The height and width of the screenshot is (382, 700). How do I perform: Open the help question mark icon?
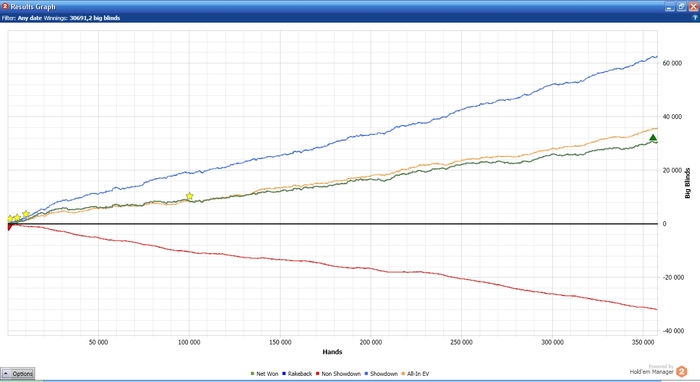tap(695, 18)
